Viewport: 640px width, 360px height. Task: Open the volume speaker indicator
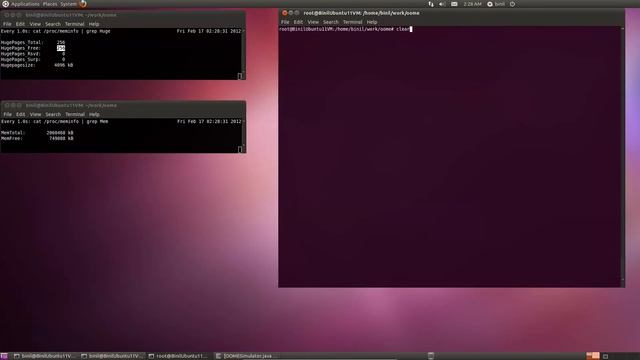coord(442,4)
